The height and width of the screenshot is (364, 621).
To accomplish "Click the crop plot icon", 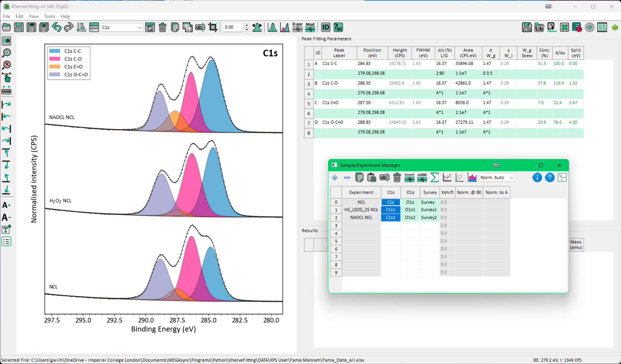I will pos(213,27).
